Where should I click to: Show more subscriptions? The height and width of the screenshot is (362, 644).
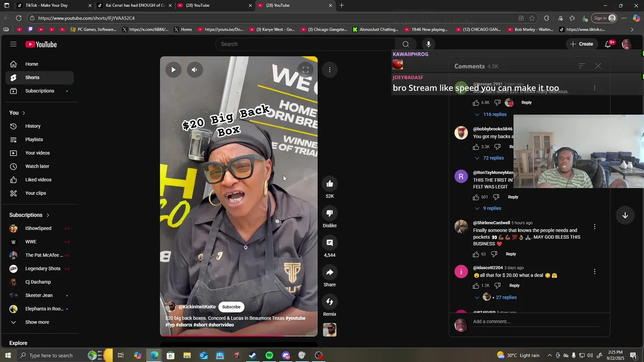click(x=39, y=322)
